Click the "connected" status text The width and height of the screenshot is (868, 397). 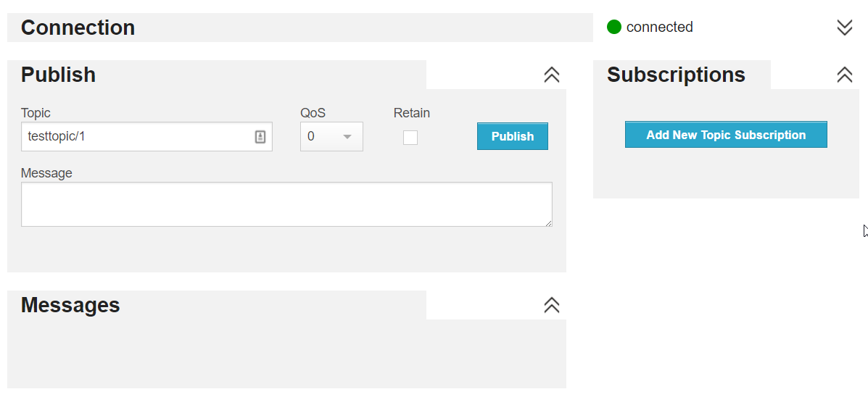pyautogui.click(x=659, y=28)
